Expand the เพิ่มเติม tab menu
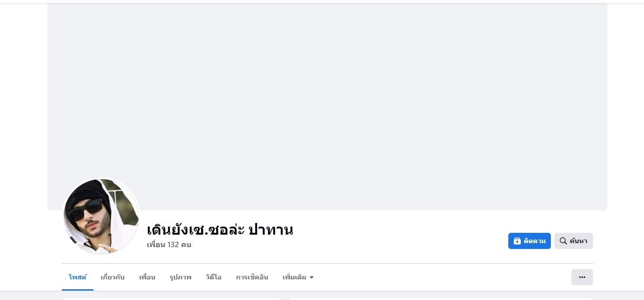This screenshot has width=644, height=300. point(298,277)
